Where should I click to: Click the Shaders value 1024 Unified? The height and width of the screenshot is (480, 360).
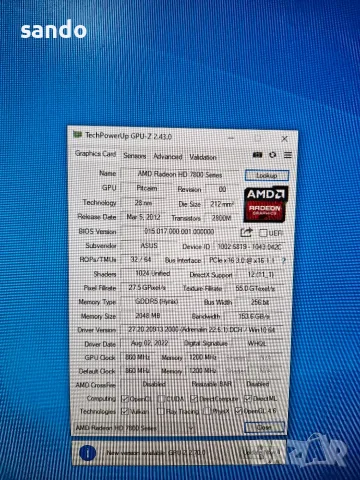click(153, 273)
